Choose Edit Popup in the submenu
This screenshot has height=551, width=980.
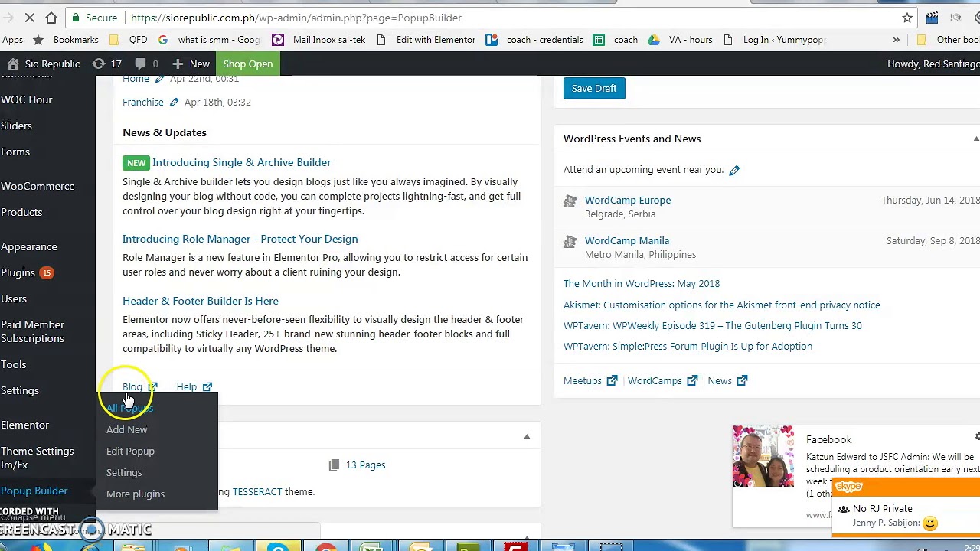click(130, 451)
